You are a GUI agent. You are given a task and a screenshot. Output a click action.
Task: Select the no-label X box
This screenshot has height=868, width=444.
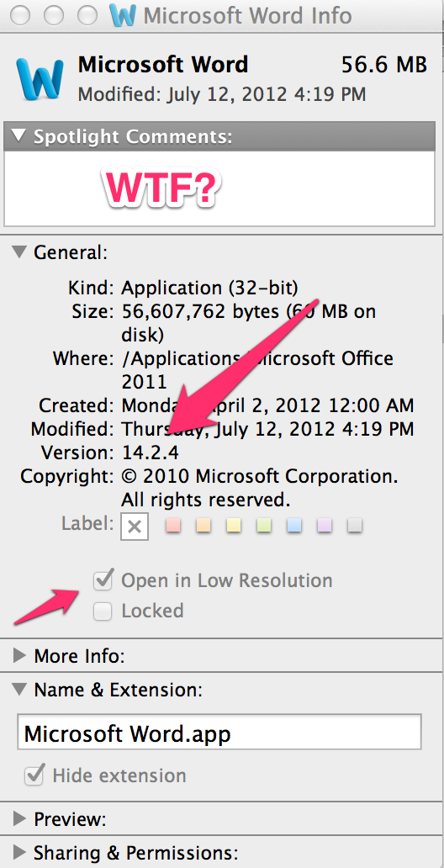click(134, 526)
